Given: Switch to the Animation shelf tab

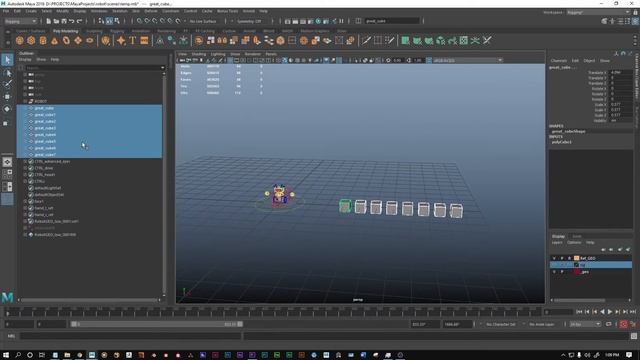Looking at the screenshot, I should (x=141, y=31).
